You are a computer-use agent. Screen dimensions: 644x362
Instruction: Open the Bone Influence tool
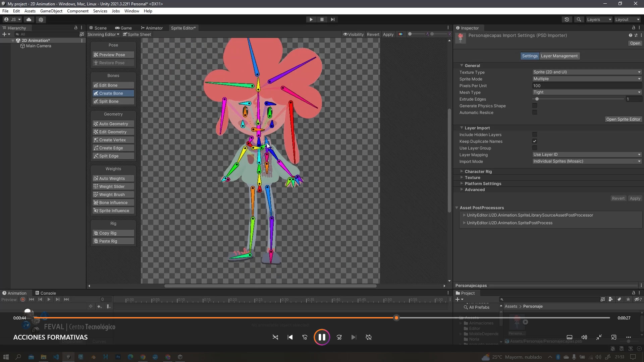(x=113, y=202)
